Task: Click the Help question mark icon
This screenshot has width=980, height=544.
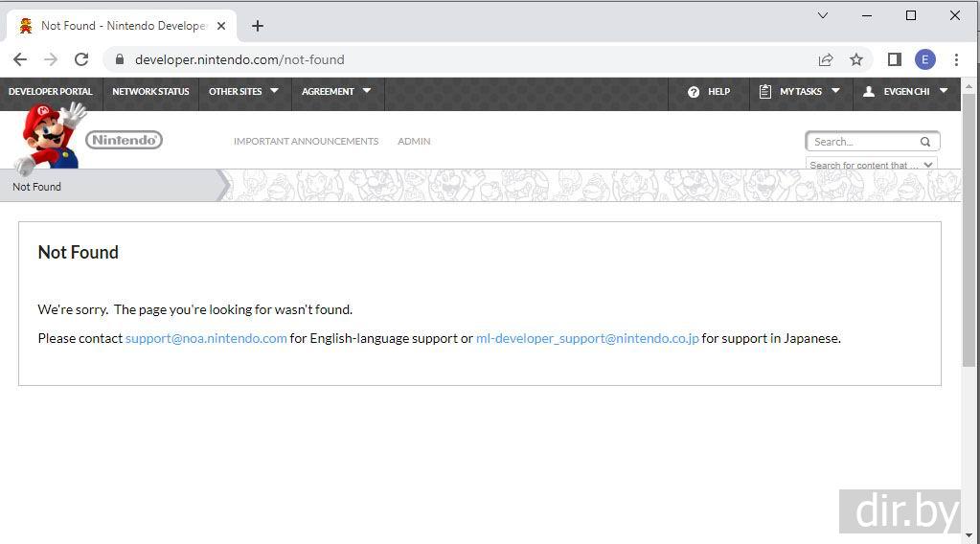Action: pyautogui.click(x=694, y=92)
